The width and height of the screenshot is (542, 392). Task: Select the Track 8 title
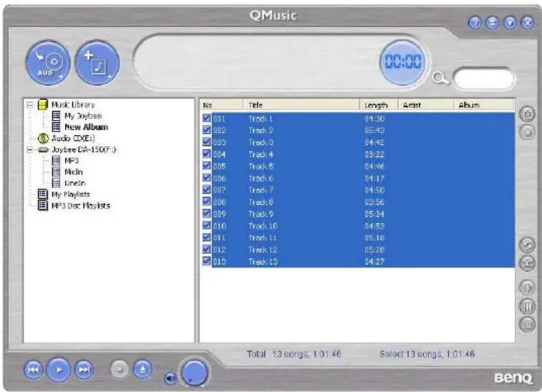pyautogui.click(x=261, y=202)
